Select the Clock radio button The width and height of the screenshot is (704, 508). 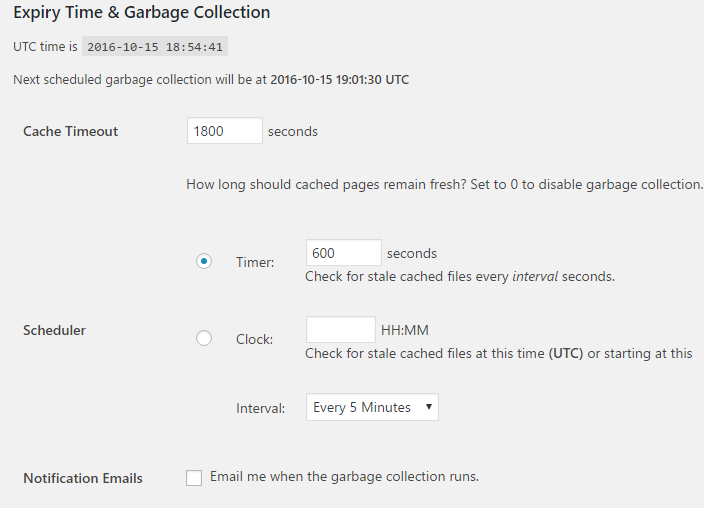pyautogui.click(x=204, y=338)
